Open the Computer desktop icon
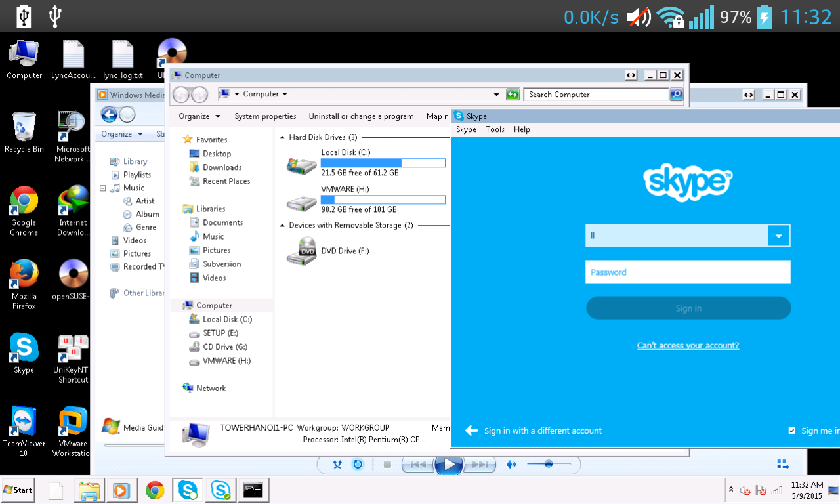840x504 pixels. (x=24, y=60)
